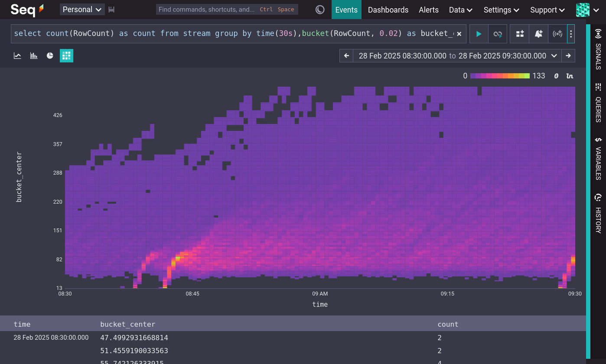Open the Personal workspace dropdown
The image size is (606, 364).
(82, 10)
